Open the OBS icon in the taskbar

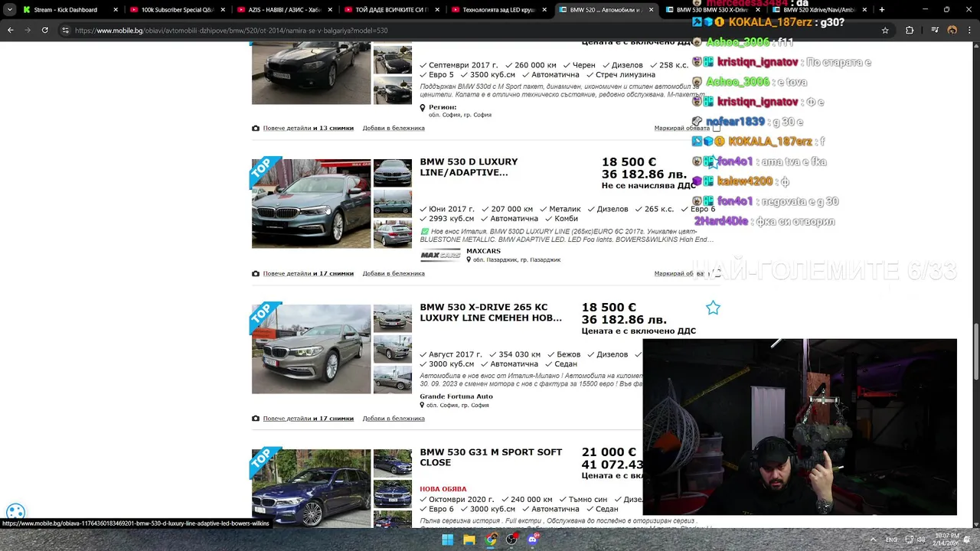pos(511,540)
